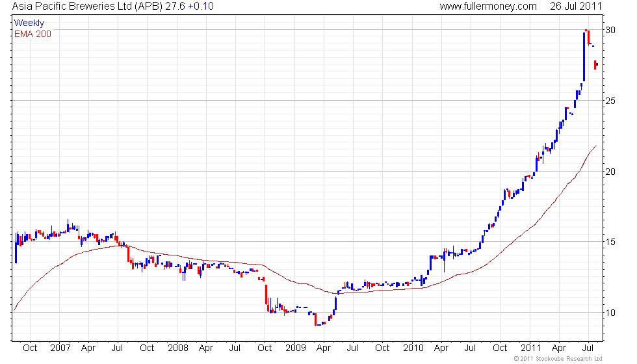Click the 10 price axis label
This screenshot has height=364, width=637.
[610, 313]
